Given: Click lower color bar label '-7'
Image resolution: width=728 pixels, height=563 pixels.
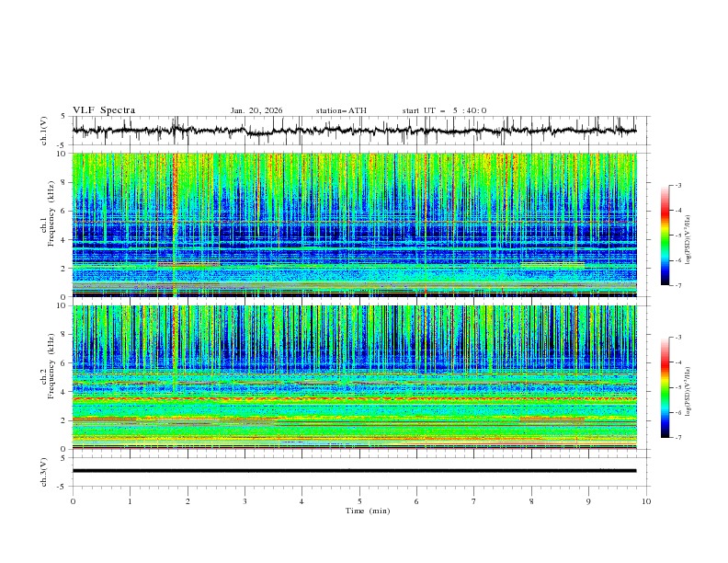Looking at the screenshot, I should (677, 437).
